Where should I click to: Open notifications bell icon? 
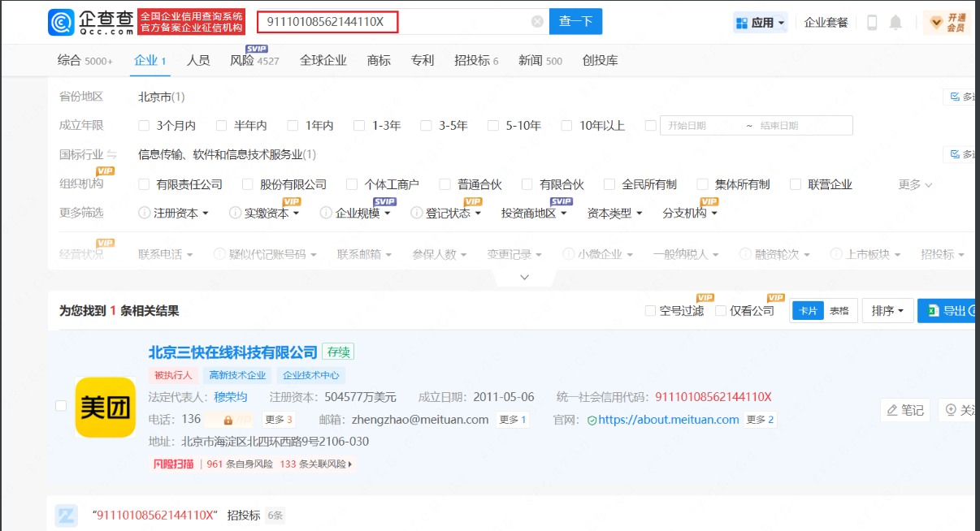(895, 23)
